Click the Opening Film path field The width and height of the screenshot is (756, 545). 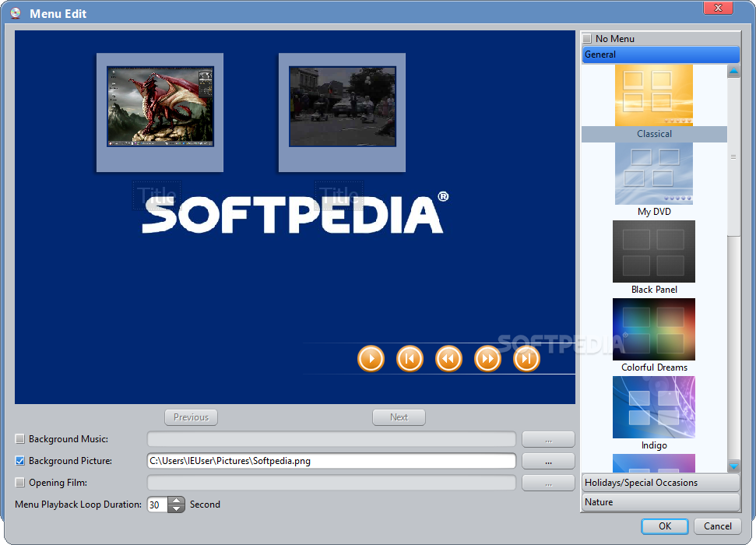click(331, 483)
